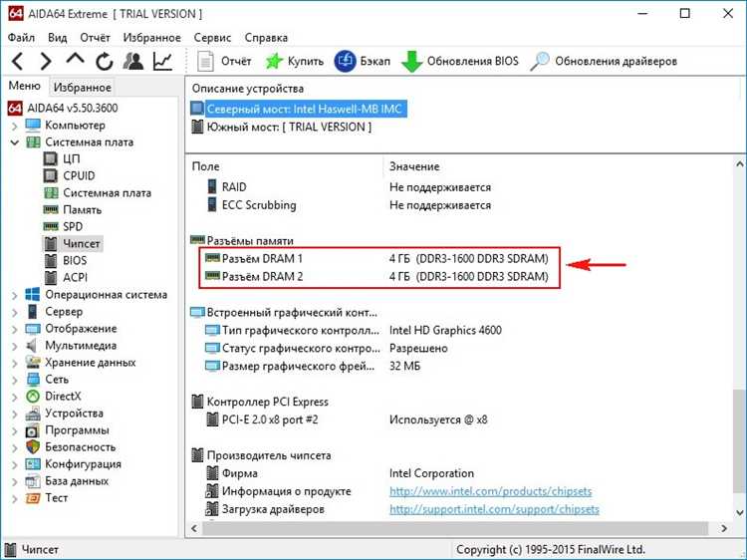Collapse the Системная плата tree node
Screen dimensions: 747x560
click(14, 142)
